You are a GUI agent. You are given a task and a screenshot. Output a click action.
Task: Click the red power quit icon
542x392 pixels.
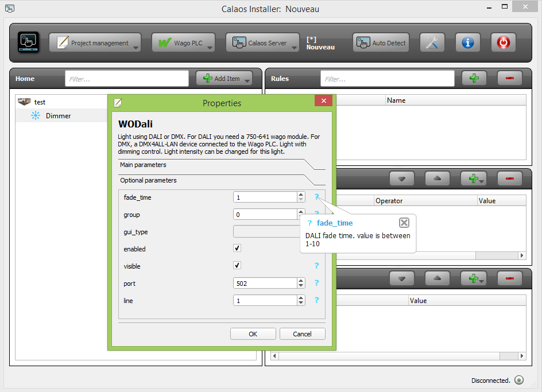tap(504, 42)
